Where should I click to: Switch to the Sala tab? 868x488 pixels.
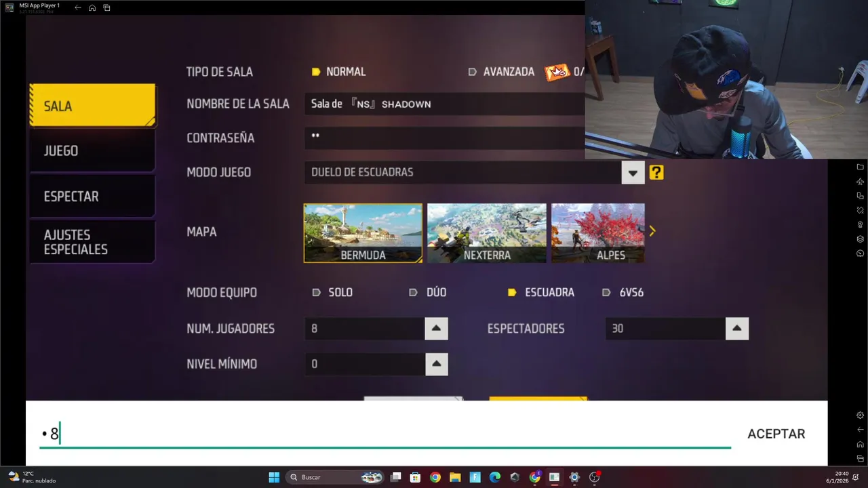(x=92, y=106)
